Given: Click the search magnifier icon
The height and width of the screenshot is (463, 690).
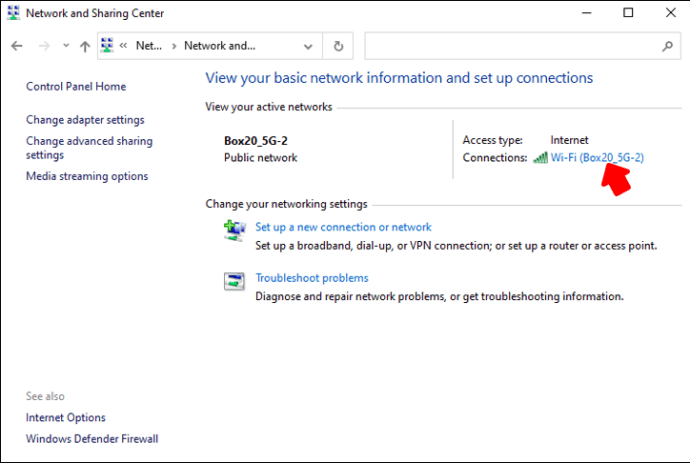Looking at the screenshot, I should tap(668, 46).
